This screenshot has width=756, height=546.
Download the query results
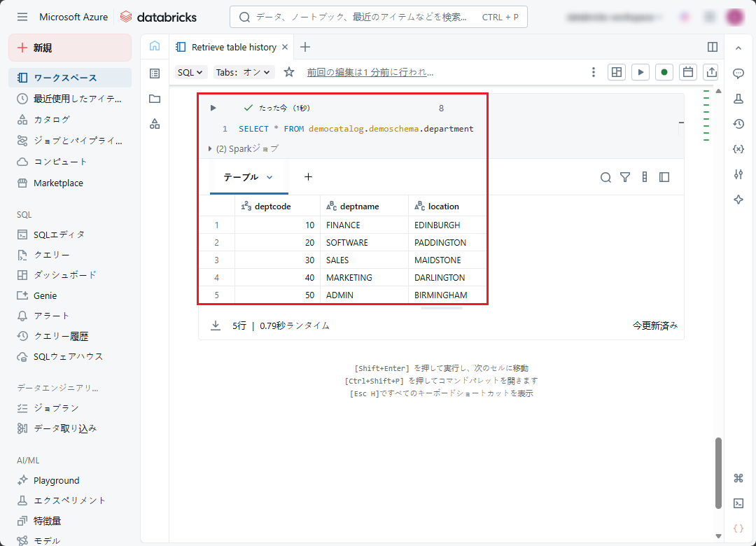[216, 325]
